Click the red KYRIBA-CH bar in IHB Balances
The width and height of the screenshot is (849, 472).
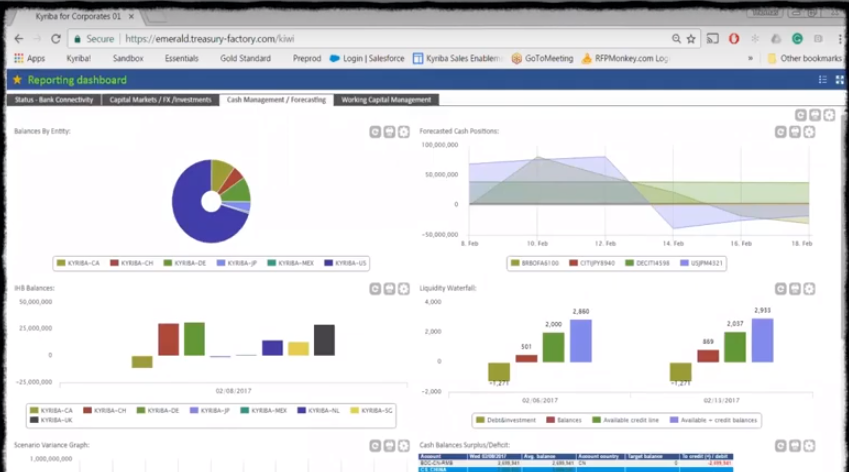pos(168,339)
